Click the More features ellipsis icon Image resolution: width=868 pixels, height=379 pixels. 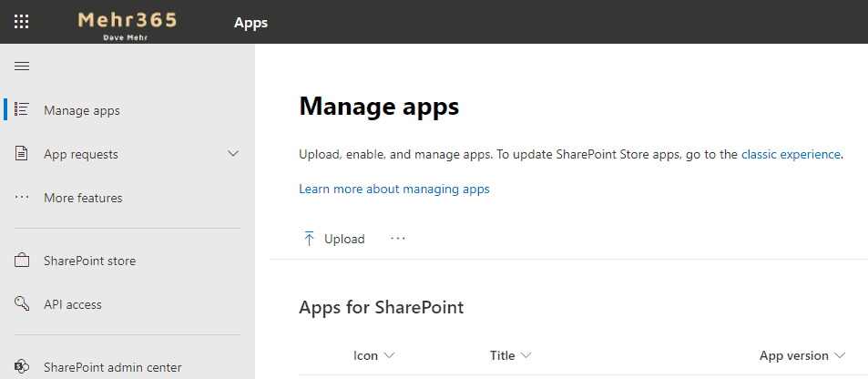tap(22, 198)
